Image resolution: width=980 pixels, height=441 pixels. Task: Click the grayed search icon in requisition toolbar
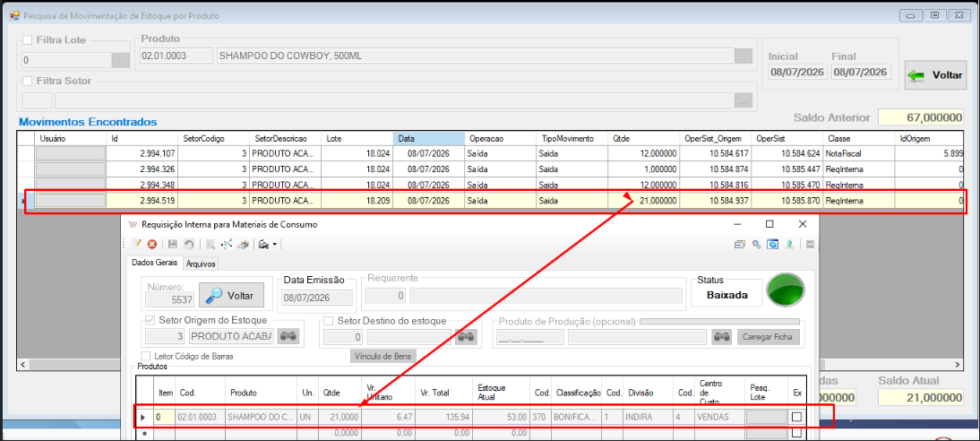click(210, 246)
